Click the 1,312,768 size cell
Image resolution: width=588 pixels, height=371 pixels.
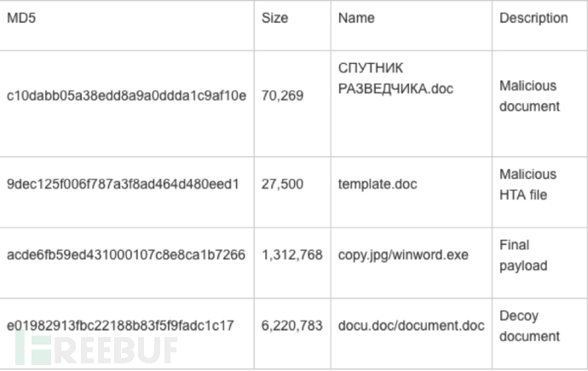(292, 255)
